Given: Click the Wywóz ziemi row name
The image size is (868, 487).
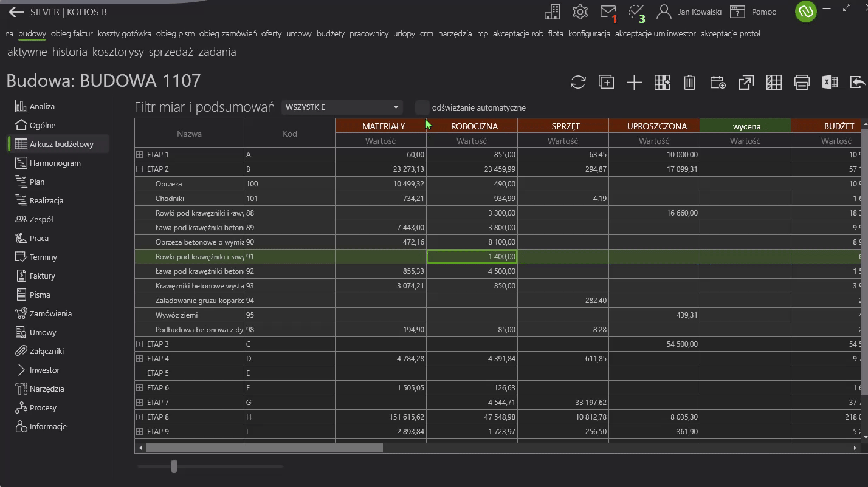Looking at the screenshot, I should click(177, 315).
